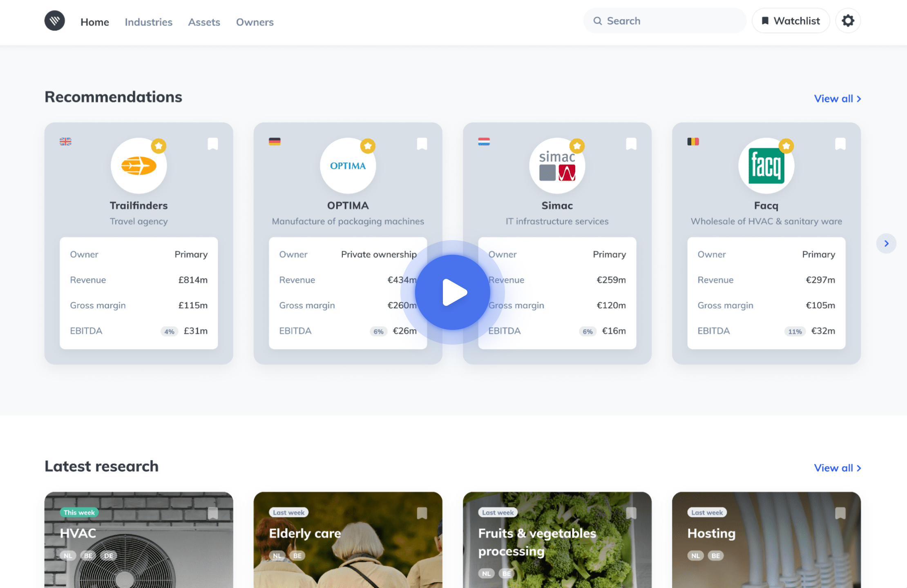This screenshot has width=907, height=588.
Task: Click the Belgian flag on Facq card
Action: click(x=693, y=142)
